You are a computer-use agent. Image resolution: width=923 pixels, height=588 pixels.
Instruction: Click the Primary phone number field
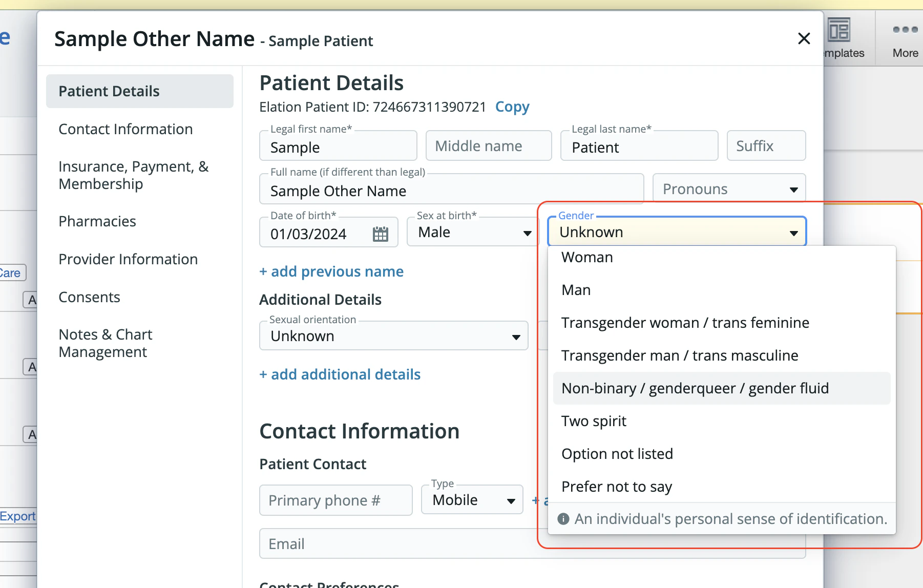335,500
